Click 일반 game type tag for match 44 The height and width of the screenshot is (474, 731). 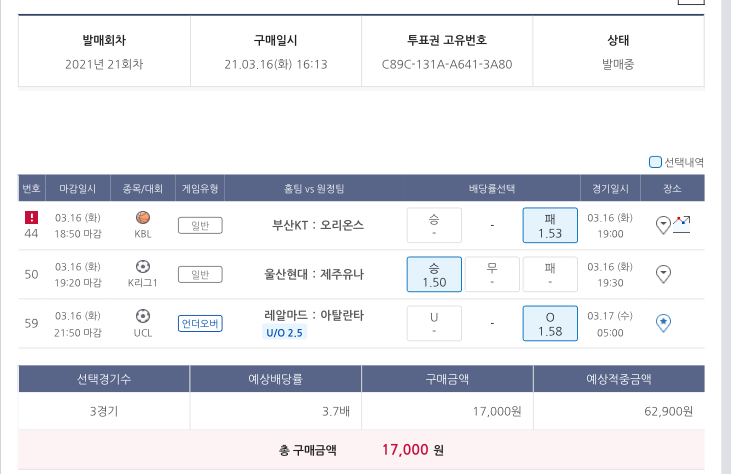click(x=200, y=225)
